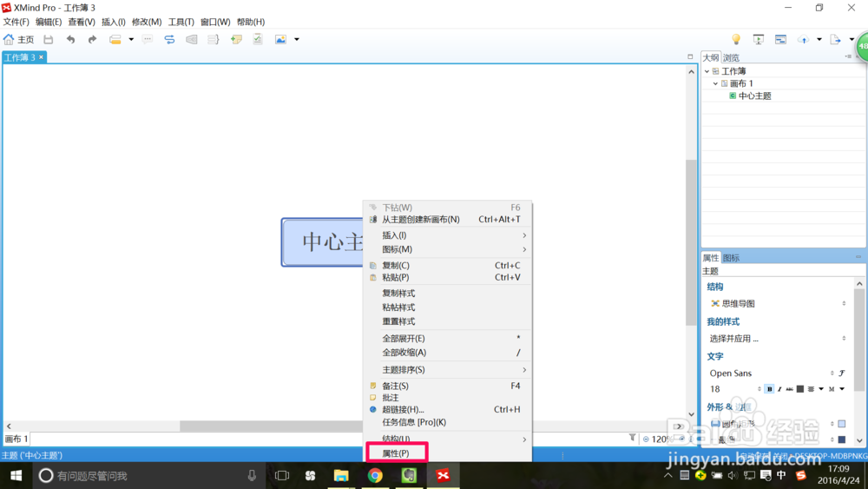Screen dimensions: 868x489
Task: Undo the last action with the undo arrow
Action: [70, 39]
